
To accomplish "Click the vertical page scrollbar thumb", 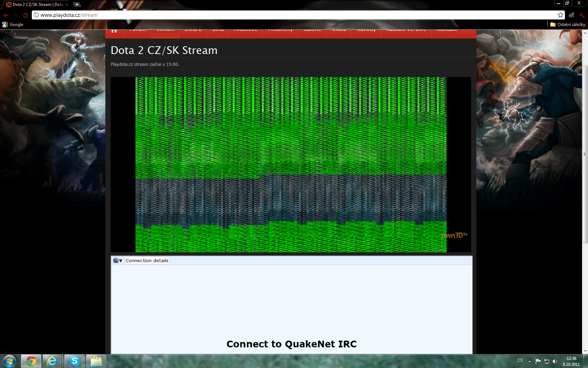I will coord(585,154).
